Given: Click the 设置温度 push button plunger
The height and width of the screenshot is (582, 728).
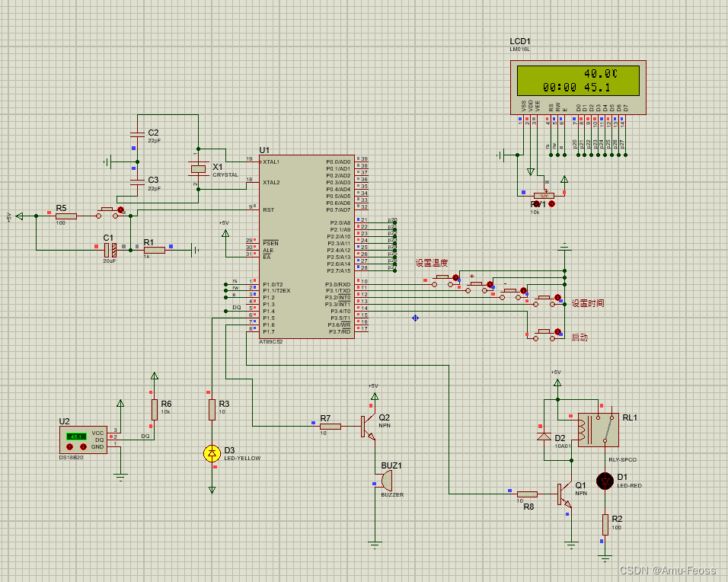Looking at the screenshot, I should click(442, 277).
